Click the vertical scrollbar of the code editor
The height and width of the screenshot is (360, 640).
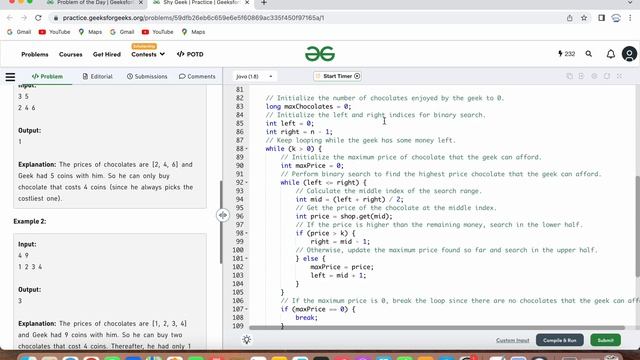(x=638, y=227)
